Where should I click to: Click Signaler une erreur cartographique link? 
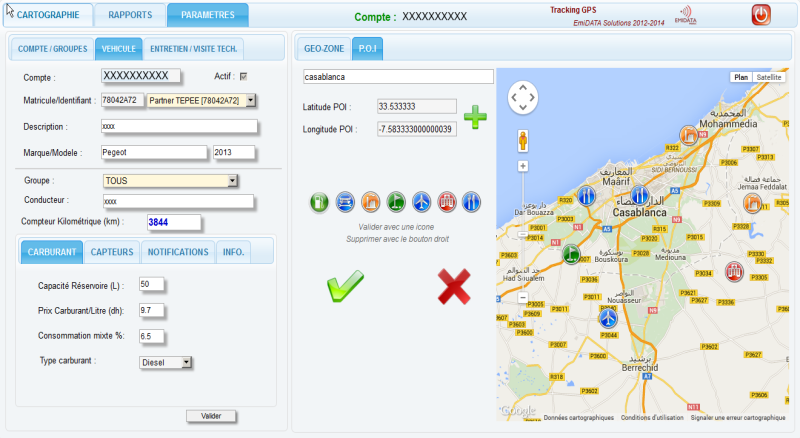pyautogui.click(x=738, y=418)
